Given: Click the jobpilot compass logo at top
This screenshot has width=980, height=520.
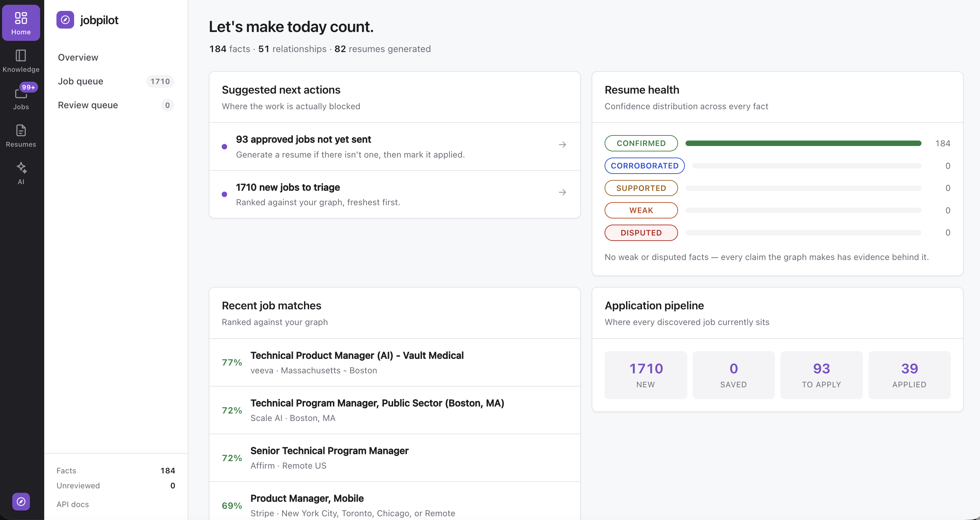Looking at the screenshot, I should [65, 20].
